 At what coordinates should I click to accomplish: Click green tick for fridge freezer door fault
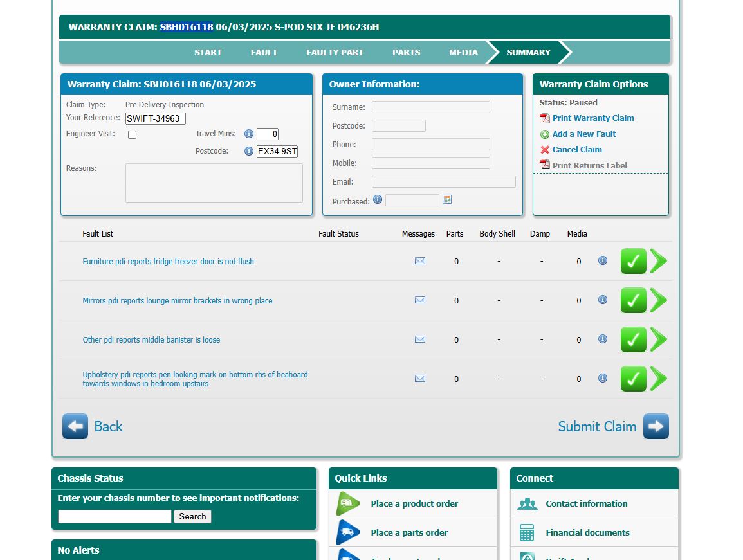click(x=634, y=261)
